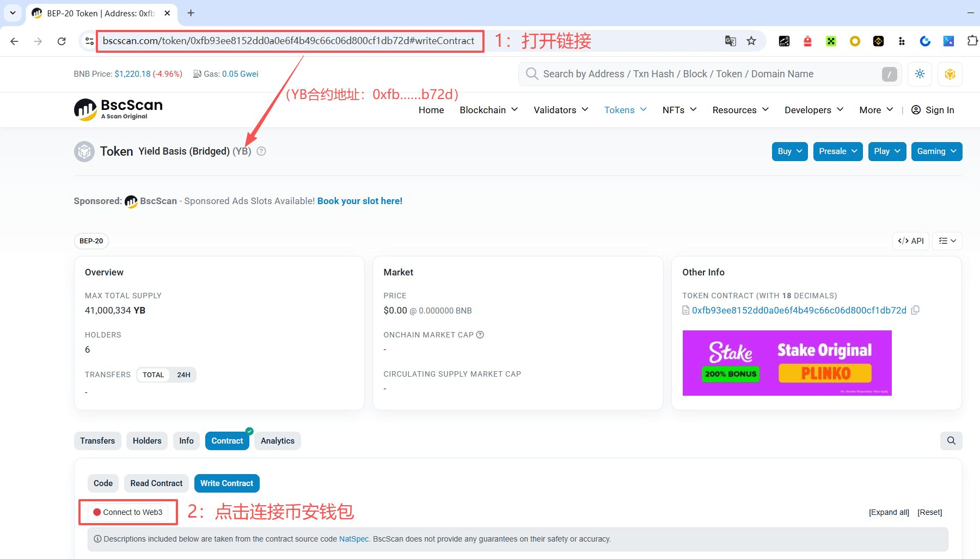This screenshot has width=980, height=559.
Task: Copy token contract address icon
Action: 915,310
